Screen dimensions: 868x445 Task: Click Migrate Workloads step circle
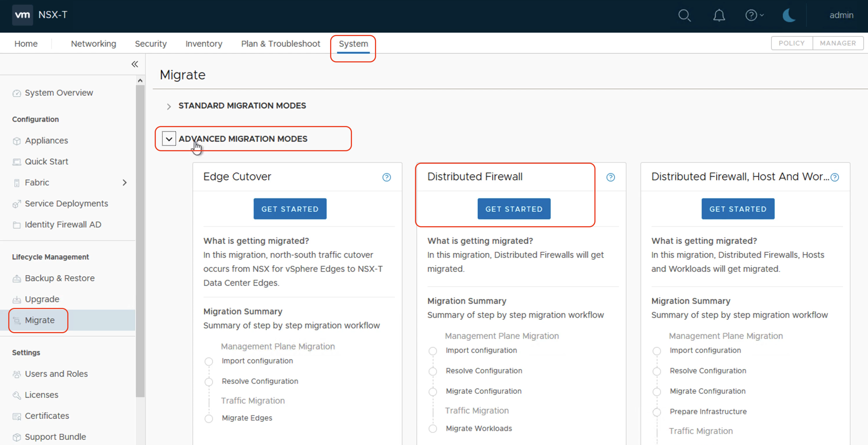tap(433, 429)
